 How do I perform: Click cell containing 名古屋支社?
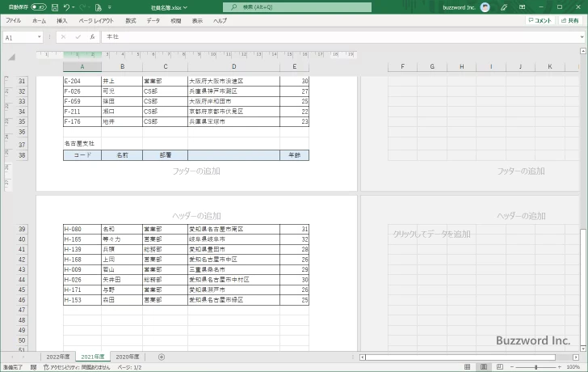pyautogui.click(x=82, y=143)
